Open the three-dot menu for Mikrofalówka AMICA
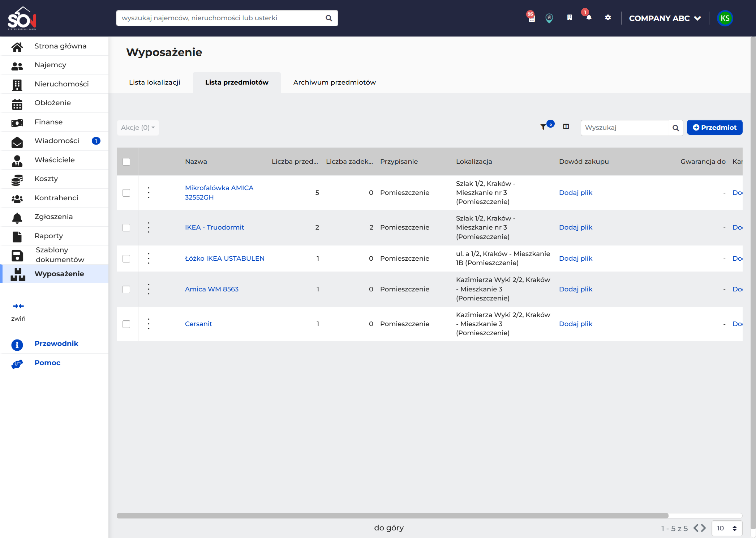This screenshot has height=538, width=756. click(x=149, y=193)
